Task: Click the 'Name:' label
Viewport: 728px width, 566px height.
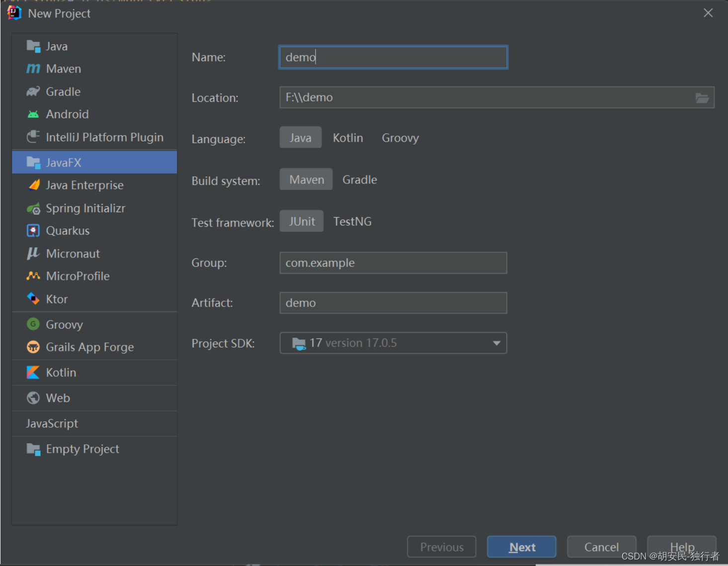Action: 209,57
